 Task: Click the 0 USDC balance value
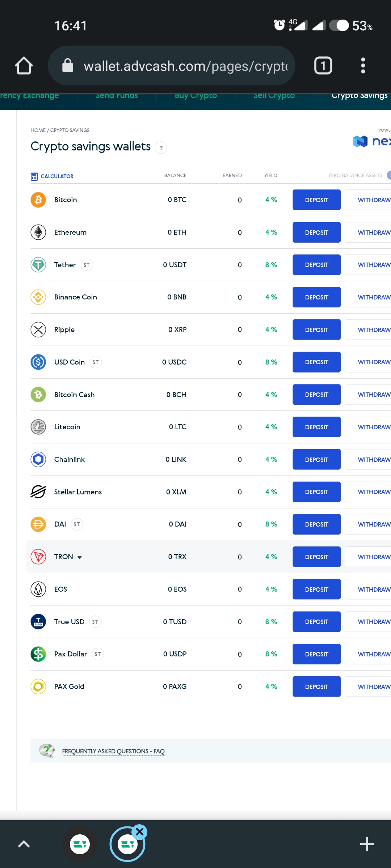175,362
